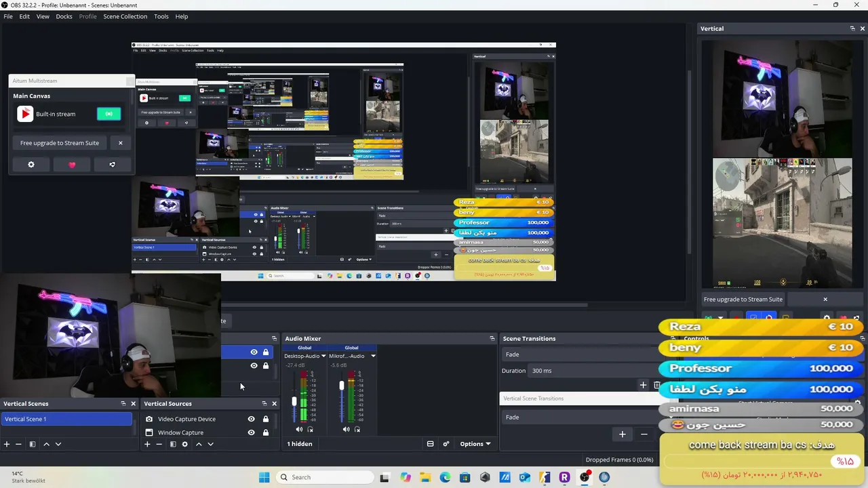Move vertical source down
This screenshot has height=488, width=868.
211,444
